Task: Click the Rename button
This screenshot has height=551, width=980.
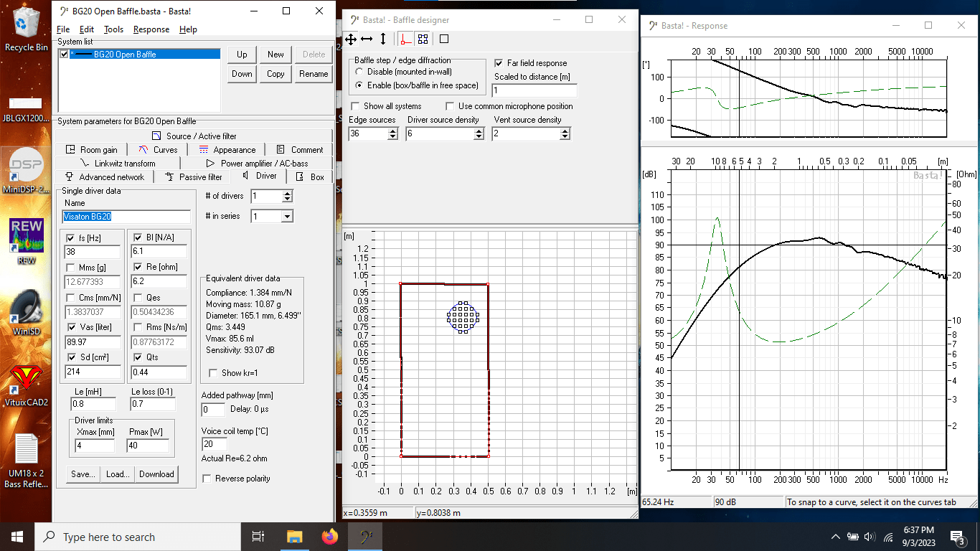Action: 314,74
